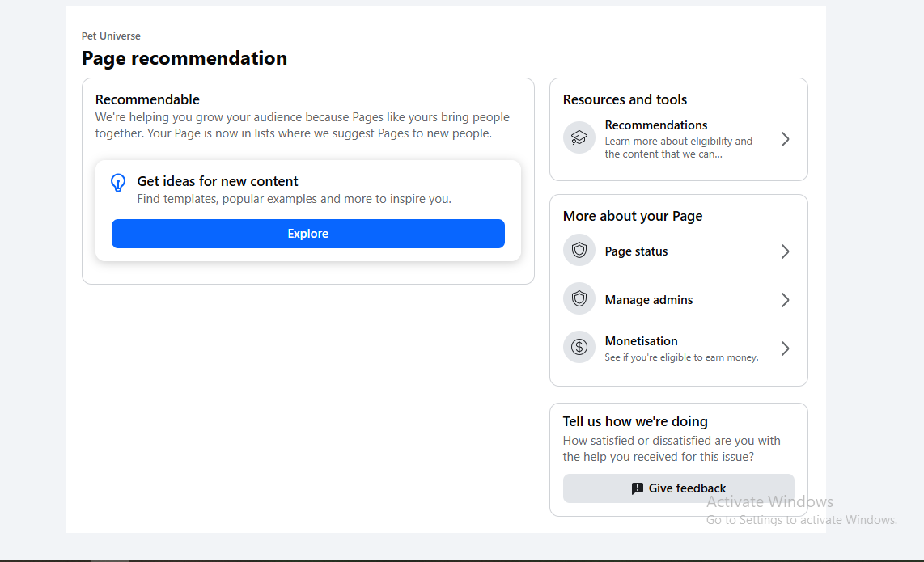Expand Manage admins with the chevron
The image size is (924, 562).
click(x=785, y=300)
